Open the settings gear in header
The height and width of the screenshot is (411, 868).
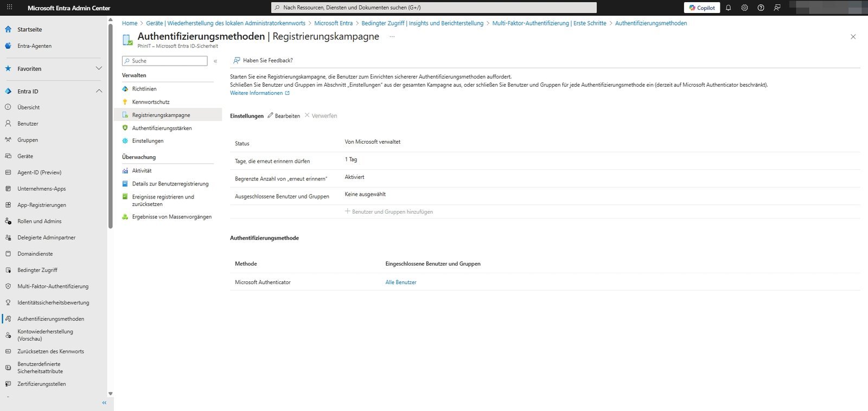coord(744,8)
